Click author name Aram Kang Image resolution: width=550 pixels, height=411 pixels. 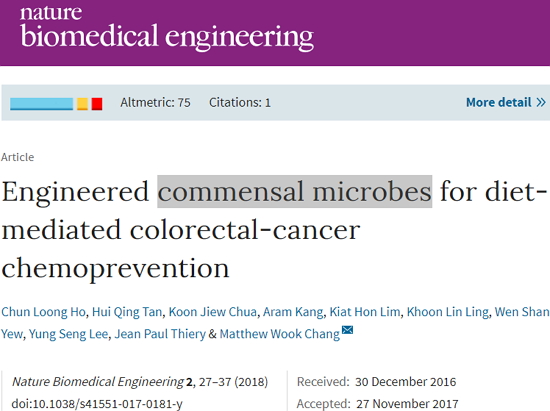click(x=293, y=312)
